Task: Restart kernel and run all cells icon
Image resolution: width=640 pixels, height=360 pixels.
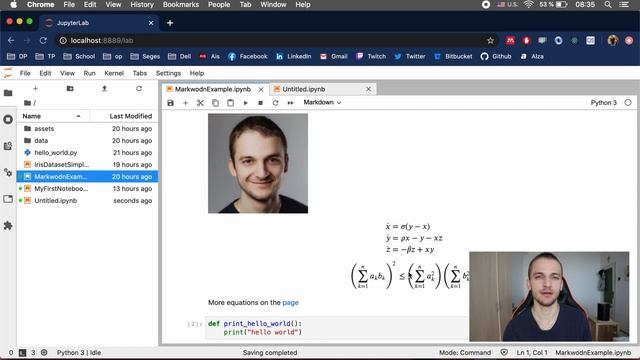Action: pos(290,103)
